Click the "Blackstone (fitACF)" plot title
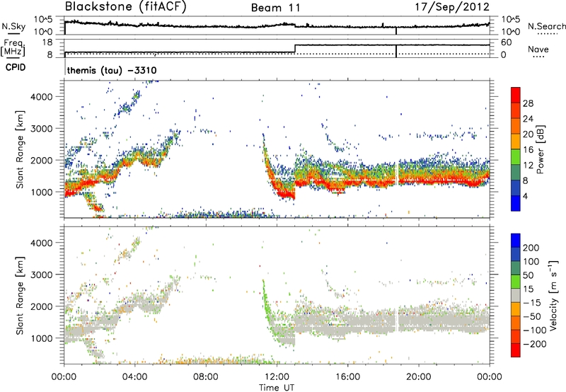566x392 pixels. pyautogui.click(x=126, y=6)
